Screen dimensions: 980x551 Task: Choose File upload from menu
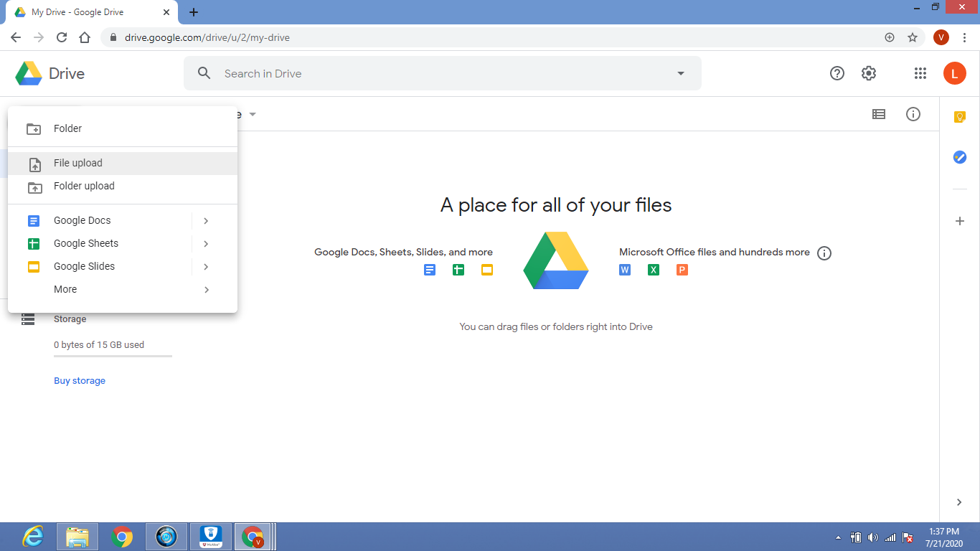coord(123,164)
